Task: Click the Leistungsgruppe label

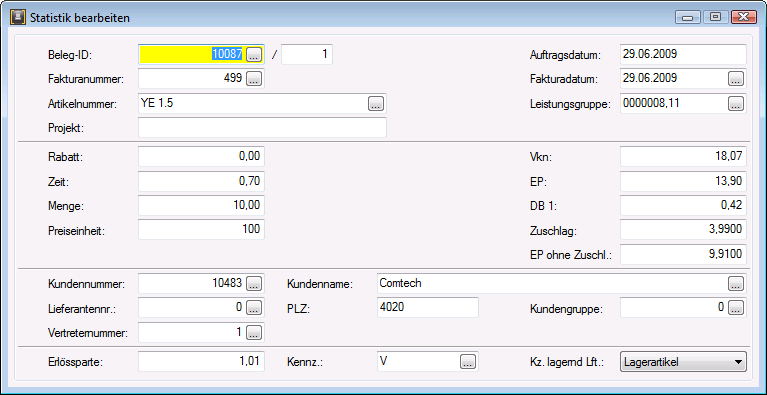Action: (571, 104)
